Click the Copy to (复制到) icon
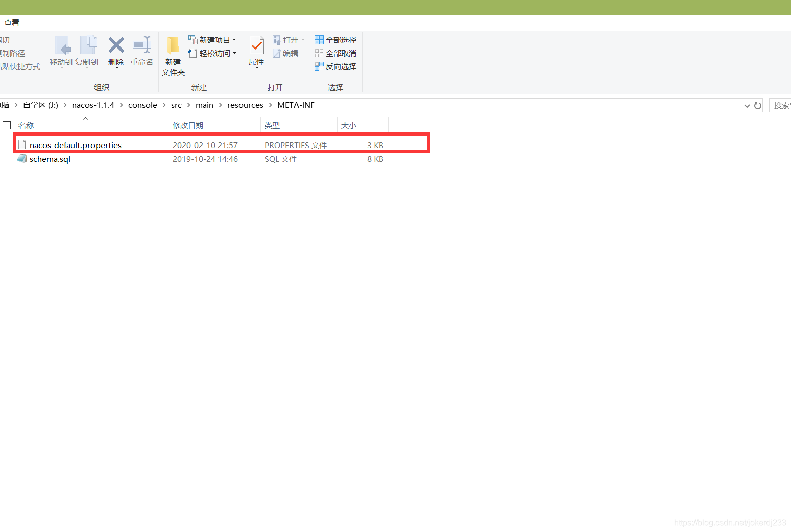 [x=88, y=45]
